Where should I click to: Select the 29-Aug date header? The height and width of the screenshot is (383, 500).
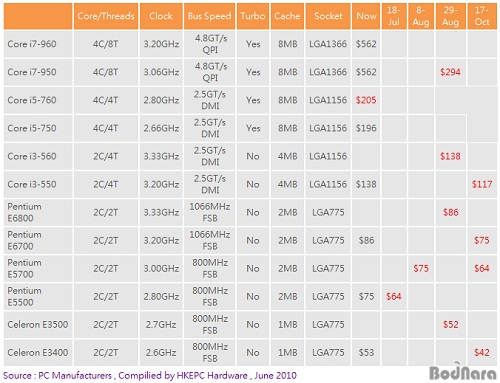pos(450,16)
